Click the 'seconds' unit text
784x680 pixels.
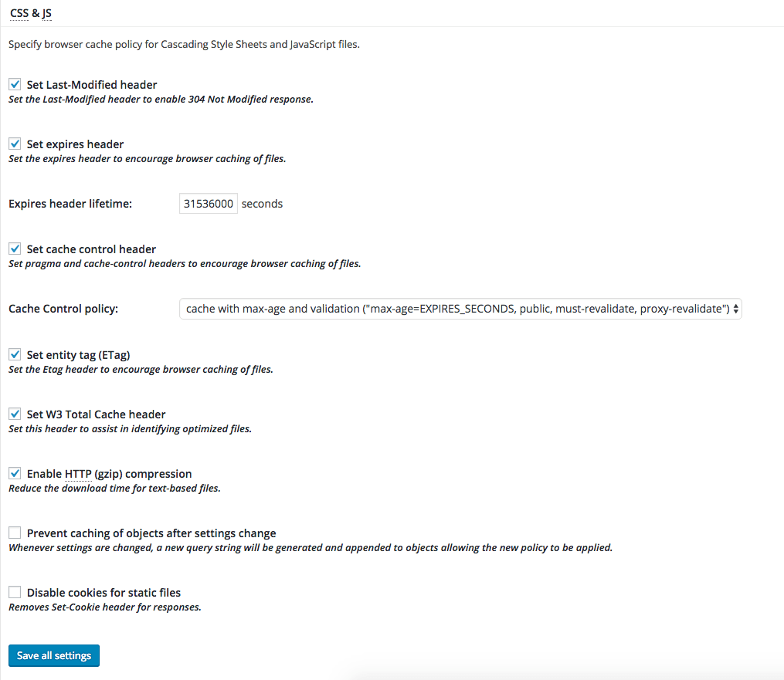pos(262,204)
